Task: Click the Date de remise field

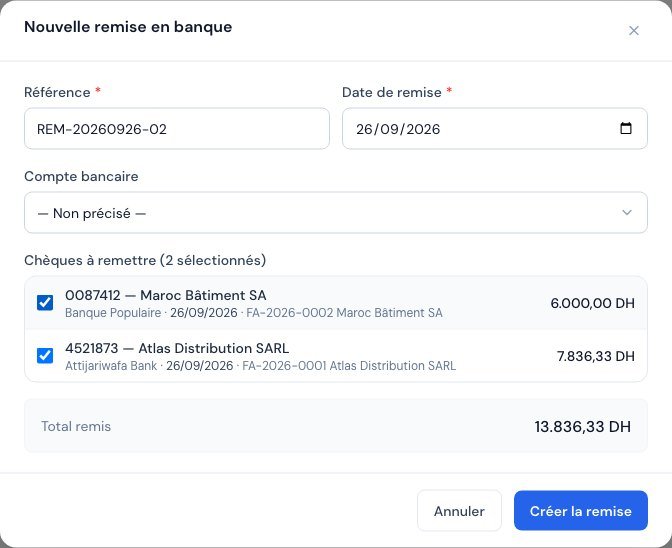Action: pyautogui.click(x=495, y=129)
